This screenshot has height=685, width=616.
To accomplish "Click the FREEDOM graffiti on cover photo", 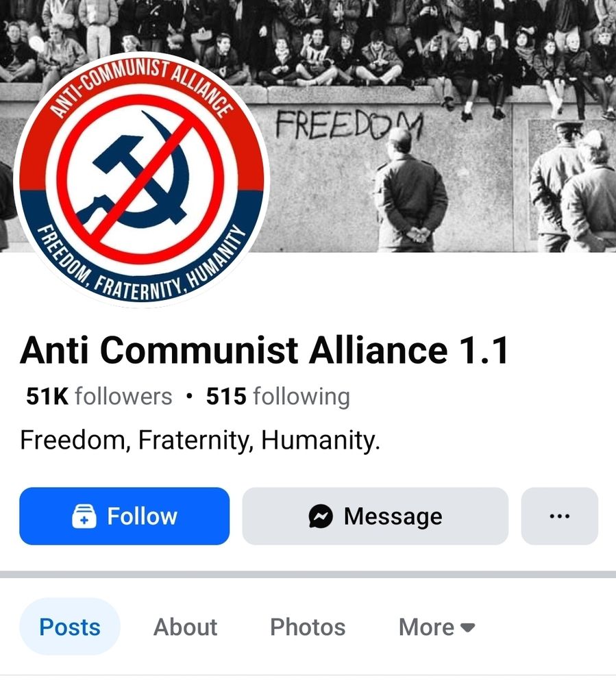I will click(349, 125).
